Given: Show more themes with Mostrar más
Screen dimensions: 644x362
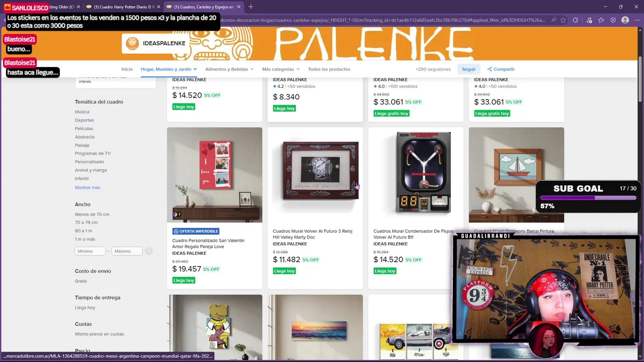Looking at the screenshot, I should (x=88, y=188).
